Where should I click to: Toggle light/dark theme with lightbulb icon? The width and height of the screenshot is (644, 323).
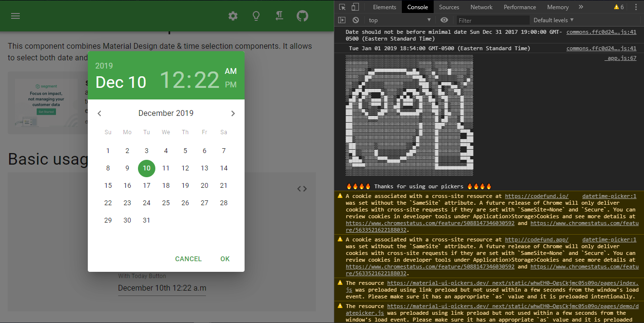point(256,16)
